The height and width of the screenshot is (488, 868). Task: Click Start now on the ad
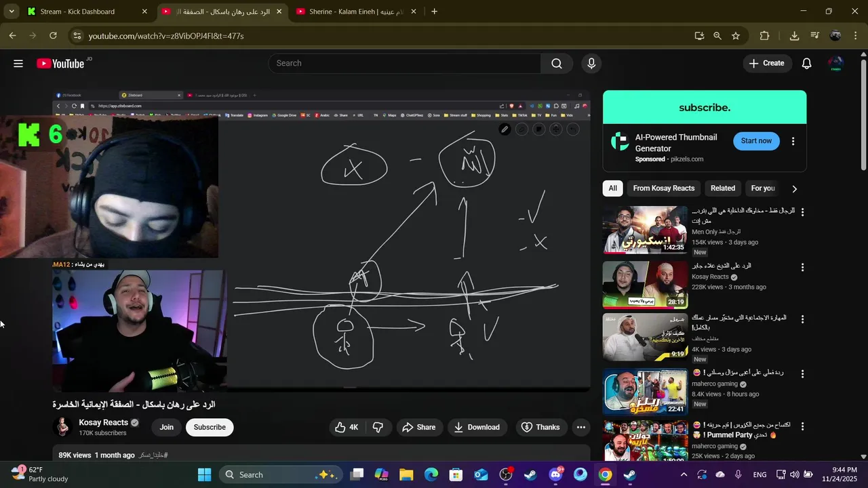756,141
